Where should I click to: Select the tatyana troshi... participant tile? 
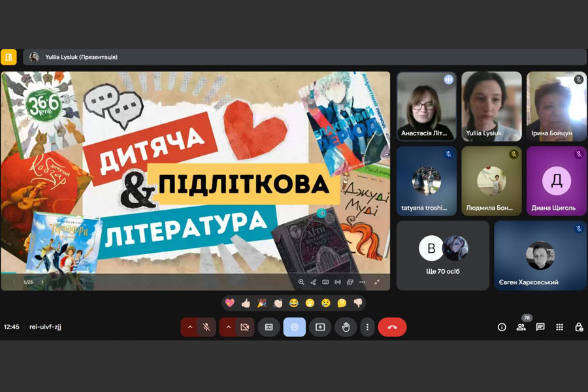(x=427, y=181)
